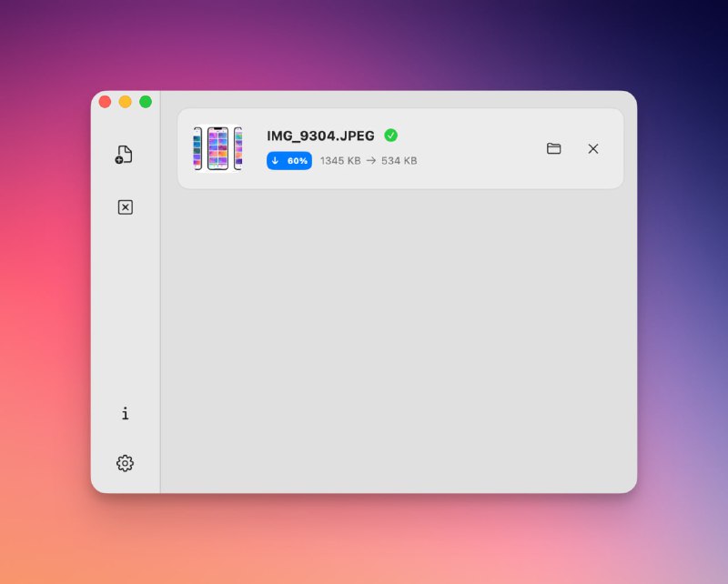Click the iPhone screenshot thumbnail
This screenshot has width=728, height=584.
pyautogui.click(x=218, y=148)
